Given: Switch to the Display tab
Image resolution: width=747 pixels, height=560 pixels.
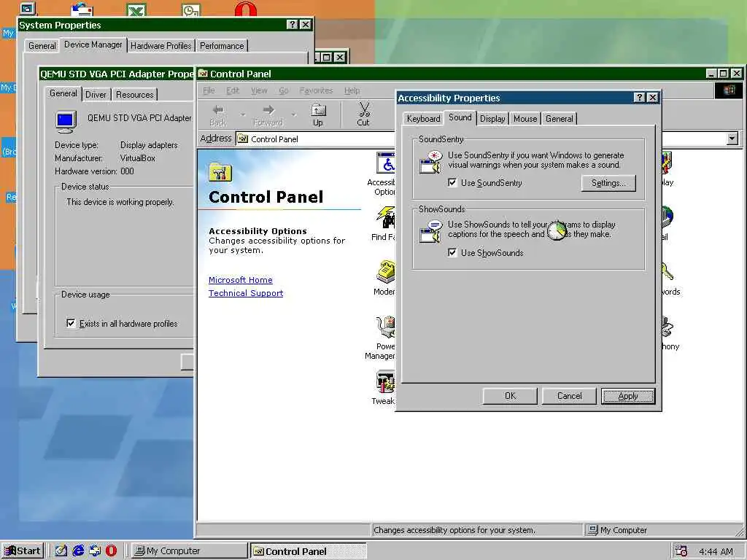Looking at the screenshot, I should coord(492,119).
